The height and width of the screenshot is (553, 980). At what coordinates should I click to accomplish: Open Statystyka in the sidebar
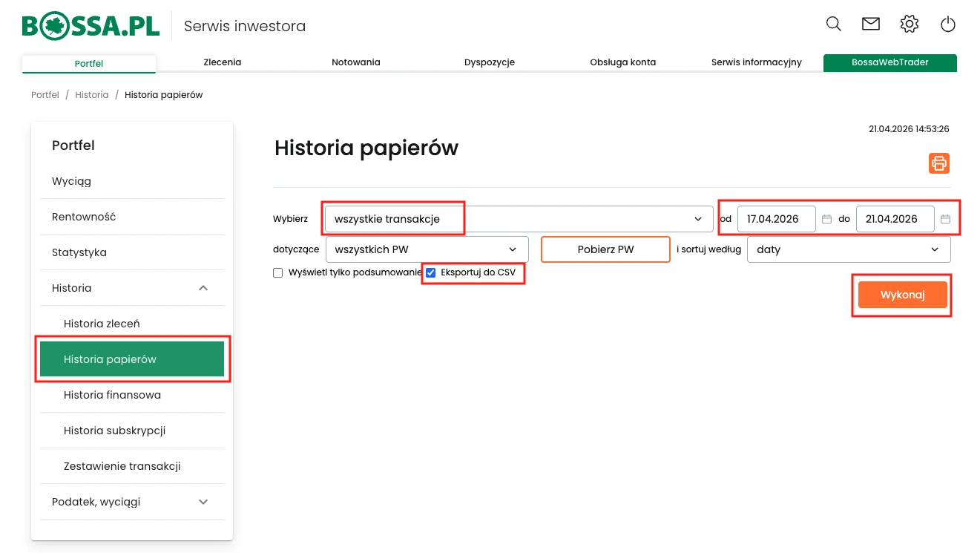click(132, 252)
